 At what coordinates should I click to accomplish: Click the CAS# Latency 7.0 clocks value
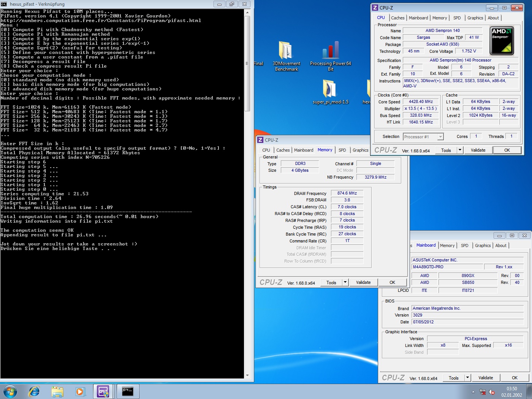[x=347, y=207]
